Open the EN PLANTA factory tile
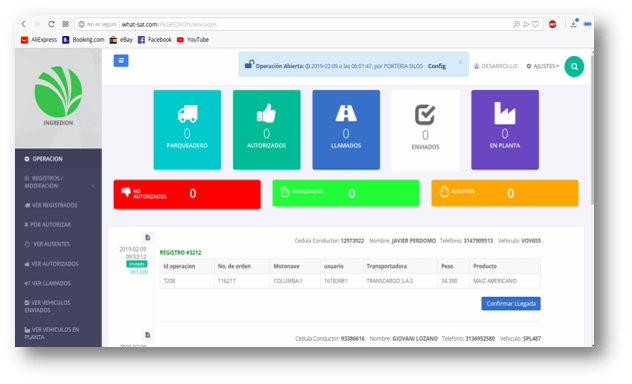The height and width of the screenshot is (384, 632). click(505, 130)
